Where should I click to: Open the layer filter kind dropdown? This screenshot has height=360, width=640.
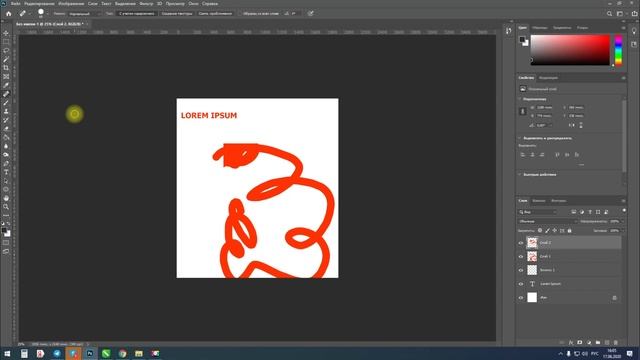coord(537,212)
